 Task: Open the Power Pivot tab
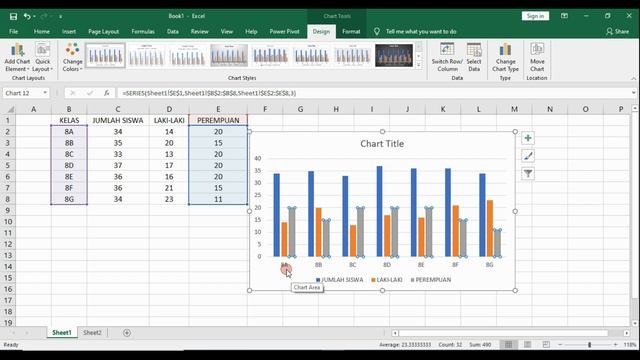click(x=284, y=31)
